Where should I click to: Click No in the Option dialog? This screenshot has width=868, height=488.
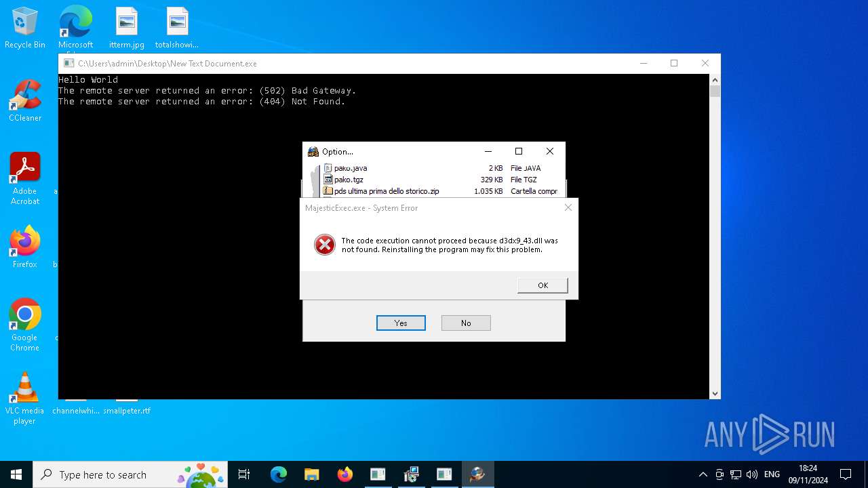pos(466,323)
